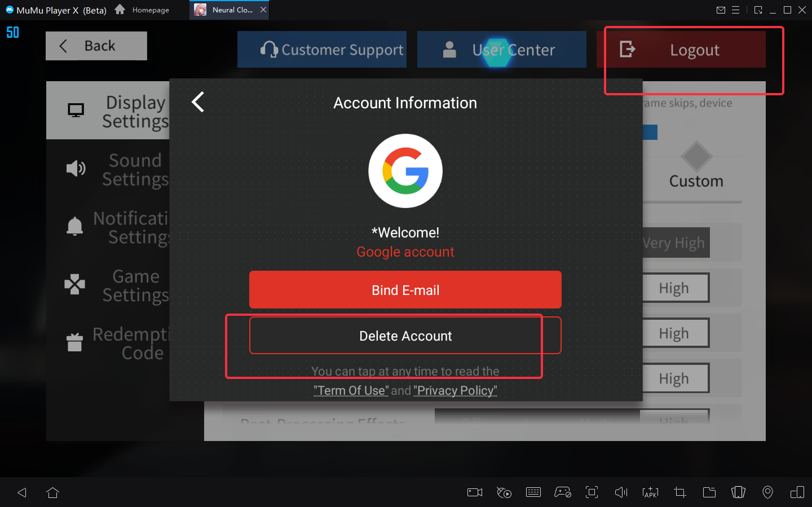Open Customer Support

tap(322, 50)
